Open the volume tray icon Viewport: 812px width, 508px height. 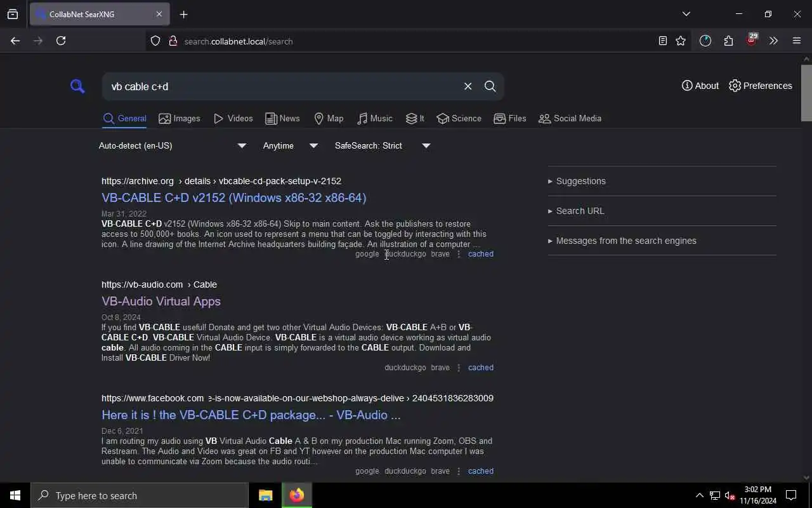point(730,495)
